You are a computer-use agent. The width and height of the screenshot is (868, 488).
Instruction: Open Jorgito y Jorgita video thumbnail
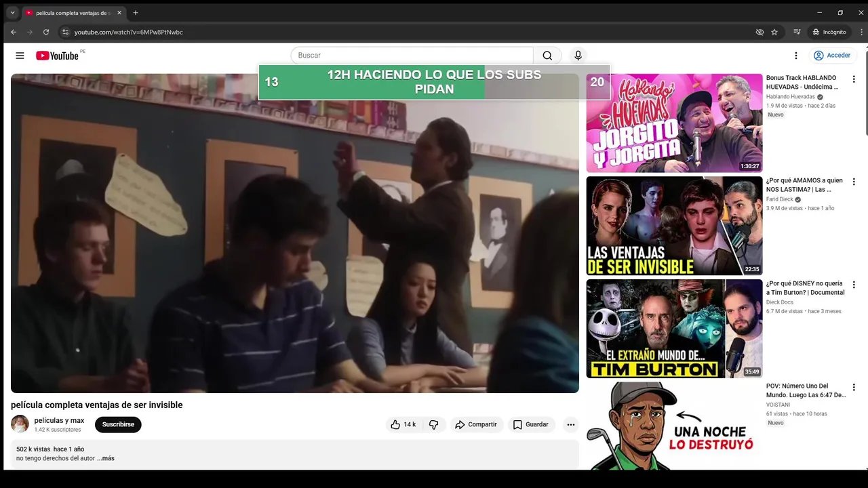tap(674, 123)
